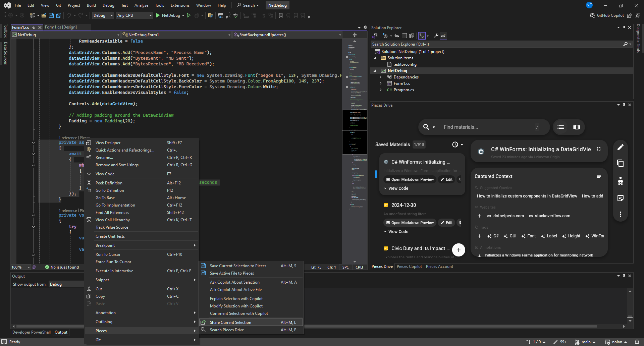This screenshot has width=644, height=346.
Task: Open the notifications bell in status bar
Action: (x=637, y=342)
